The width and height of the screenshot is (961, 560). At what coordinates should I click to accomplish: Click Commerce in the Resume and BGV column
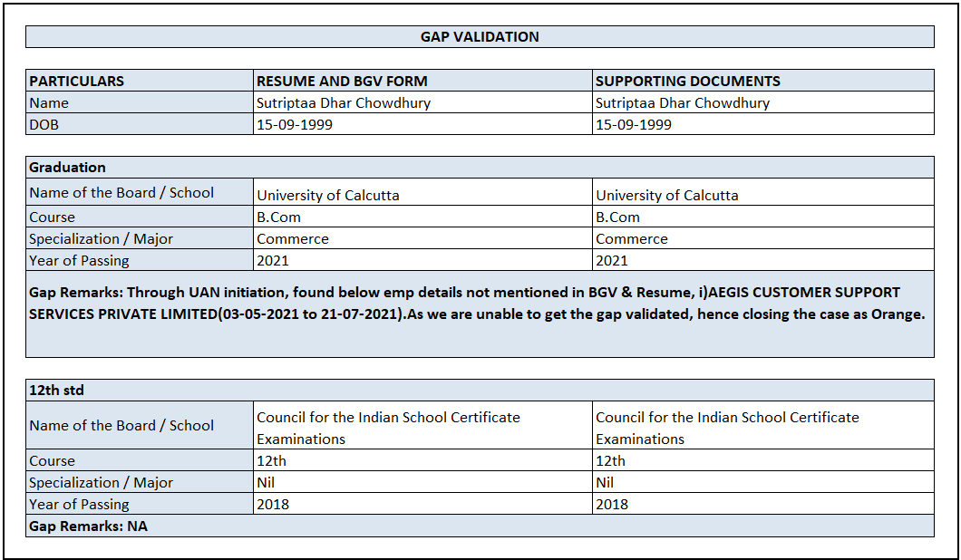click(293, 238)
